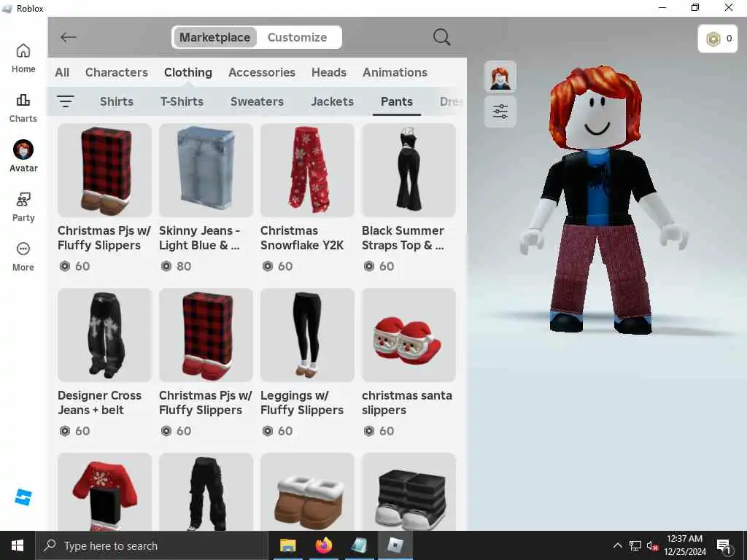Open the network tray icon
The image size is (747, 560).
(635, 545)
